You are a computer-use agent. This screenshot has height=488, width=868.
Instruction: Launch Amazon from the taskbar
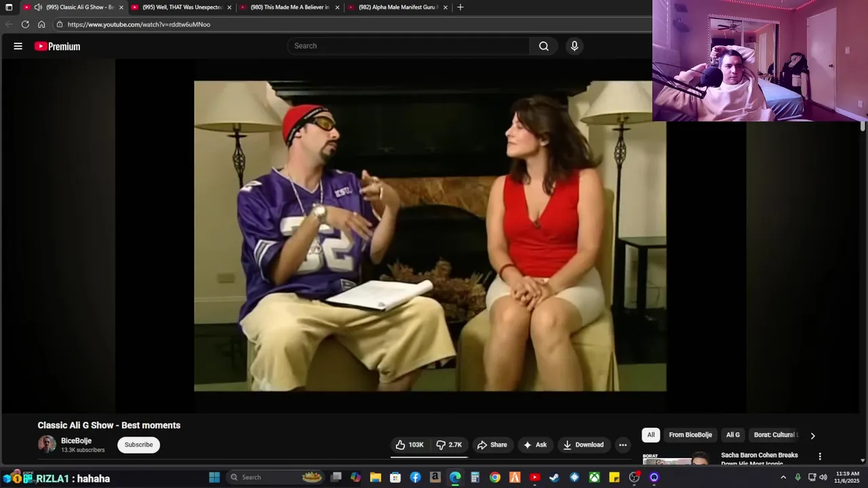point(435,477)
